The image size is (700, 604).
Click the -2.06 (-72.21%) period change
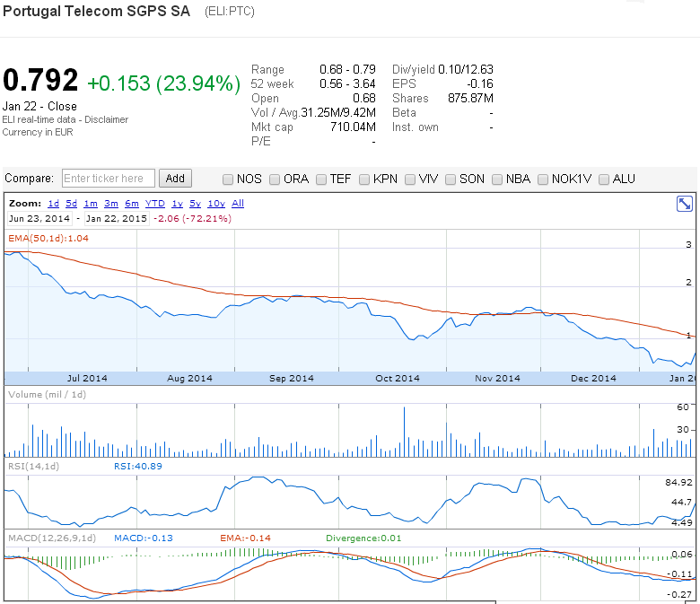[x=192, y=219]
